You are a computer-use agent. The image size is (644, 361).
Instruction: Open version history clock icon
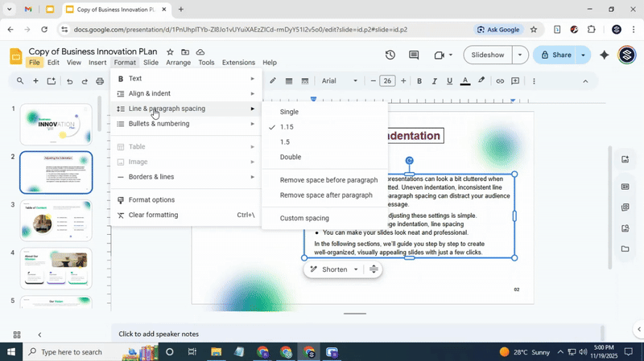[x=390, y=55]
